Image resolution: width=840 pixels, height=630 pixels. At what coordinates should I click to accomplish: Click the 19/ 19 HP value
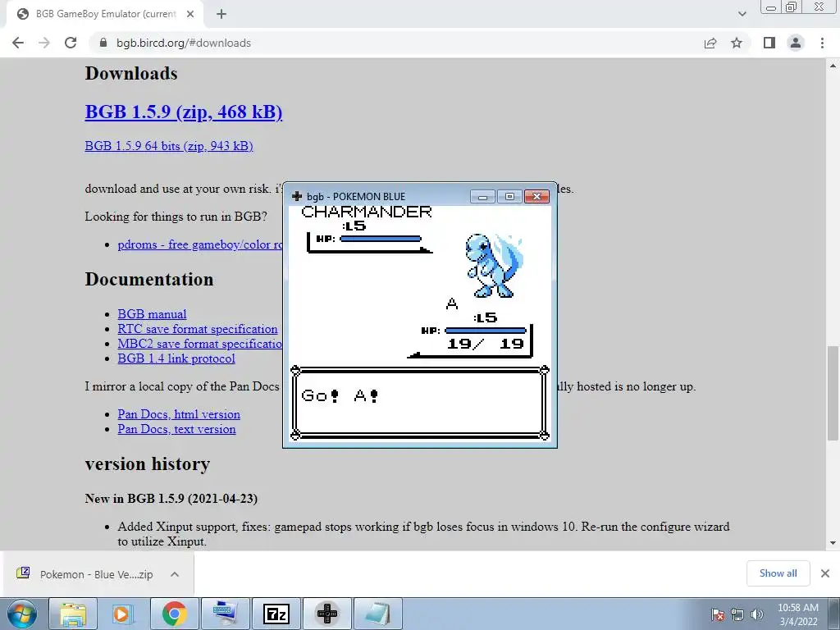[486, 344]
